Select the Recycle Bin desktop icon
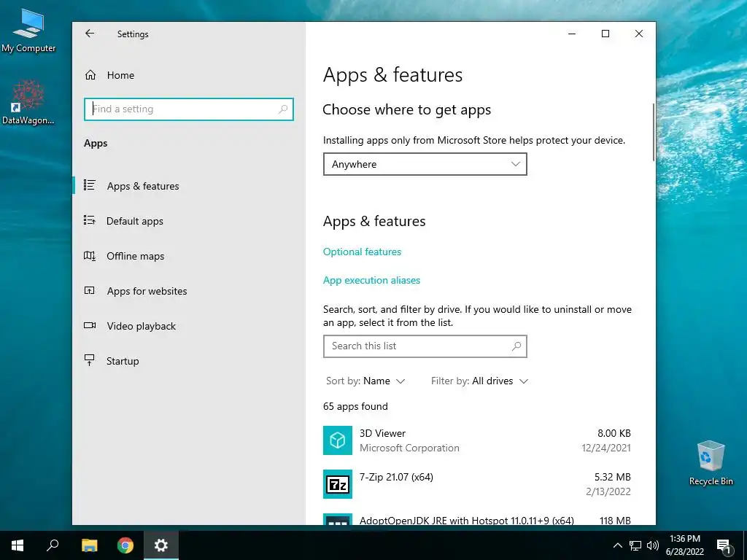 pyautogui.click(x=711, y=463)
